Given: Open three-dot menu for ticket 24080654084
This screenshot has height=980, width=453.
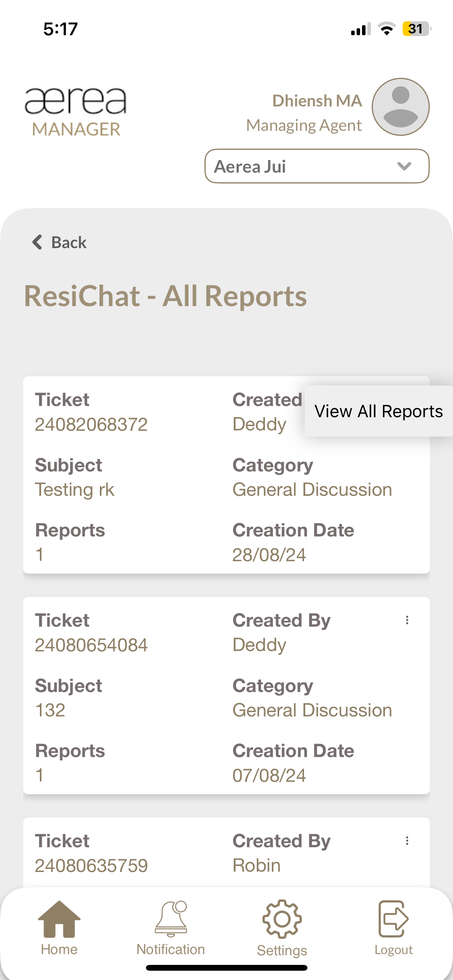Looking at the screenshot, I should point(407,620).
